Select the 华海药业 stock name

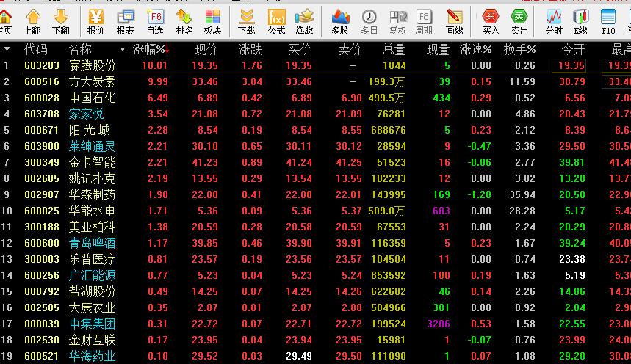tap(92, 356)
